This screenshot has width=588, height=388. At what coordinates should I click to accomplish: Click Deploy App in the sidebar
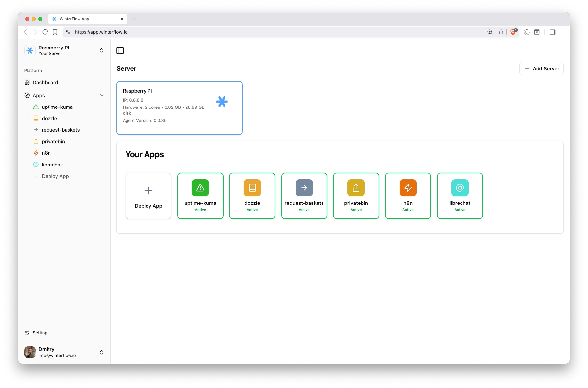[68, 176]
